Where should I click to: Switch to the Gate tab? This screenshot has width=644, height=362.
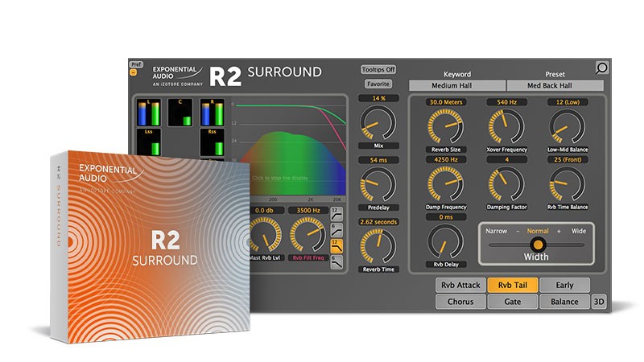point(513,301)
